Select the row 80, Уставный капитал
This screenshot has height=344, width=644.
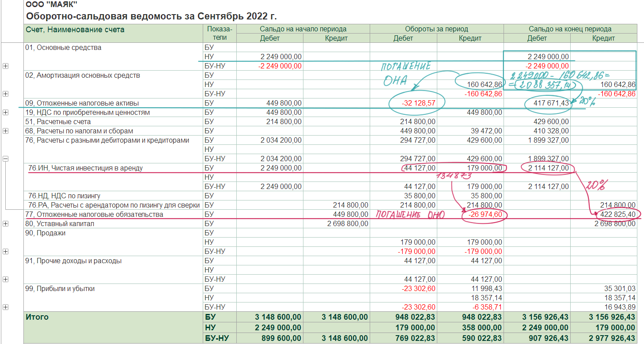coord(61,223)
